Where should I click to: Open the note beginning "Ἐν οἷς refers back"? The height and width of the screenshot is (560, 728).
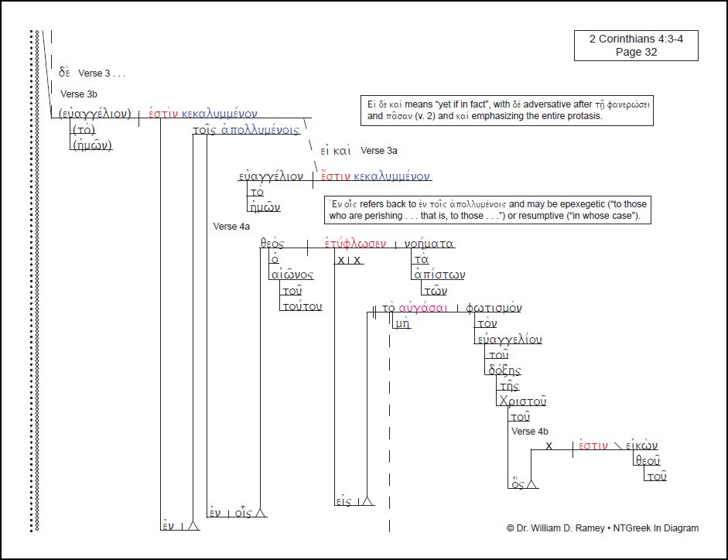point(487,210)
